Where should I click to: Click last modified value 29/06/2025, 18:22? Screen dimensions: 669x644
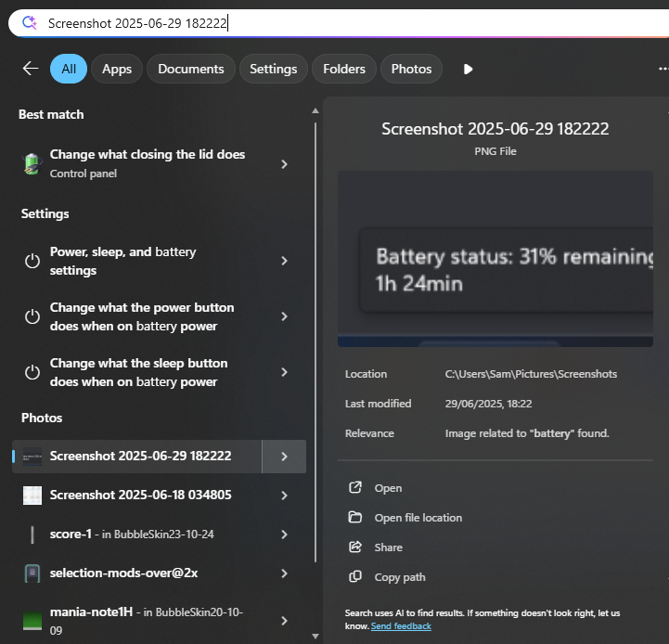click(x=488, y=404)
